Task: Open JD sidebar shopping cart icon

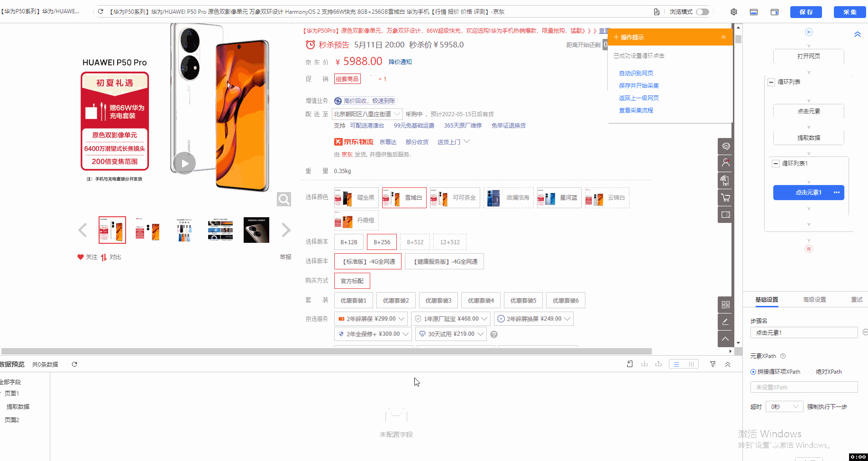Action: (x=725, y=198)
